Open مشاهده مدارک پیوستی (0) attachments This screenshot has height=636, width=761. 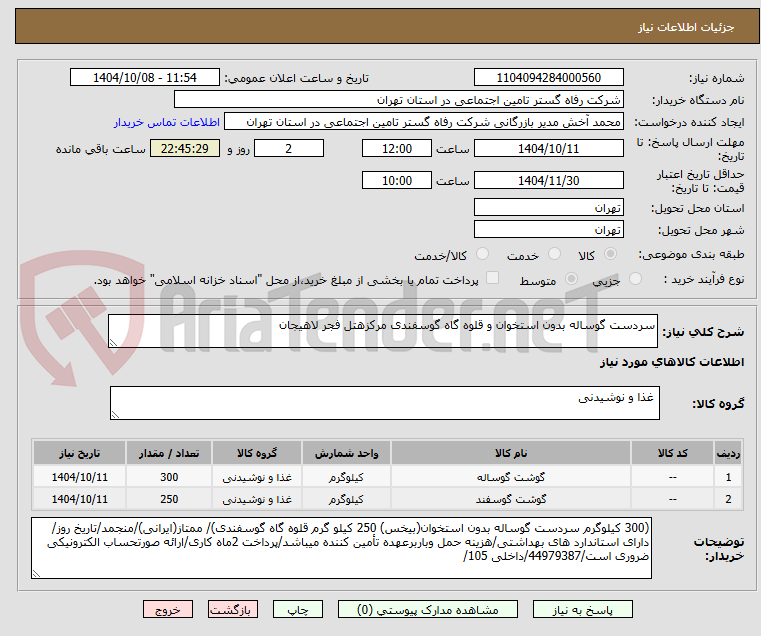click(428, 609)
